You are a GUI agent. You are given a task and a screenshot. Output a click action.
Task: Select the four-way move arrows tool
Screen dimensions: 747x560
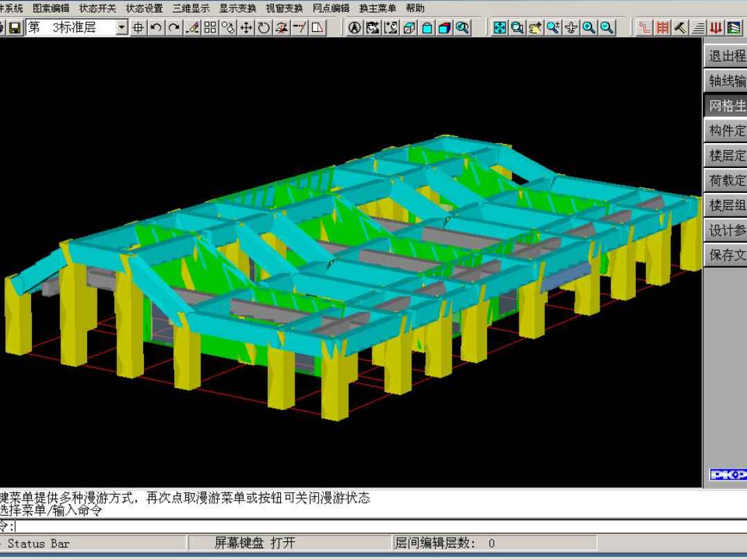[x=246, y=28]
